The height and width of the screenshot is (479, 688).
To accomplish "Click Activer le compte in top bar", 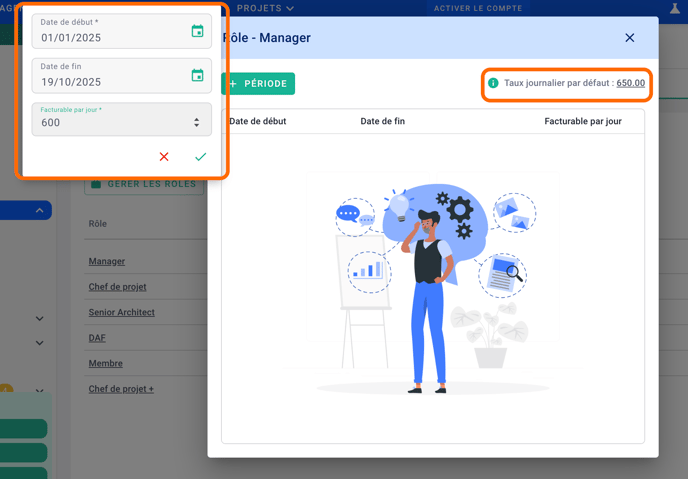I will pyautogui.click(x=478, y=8).
